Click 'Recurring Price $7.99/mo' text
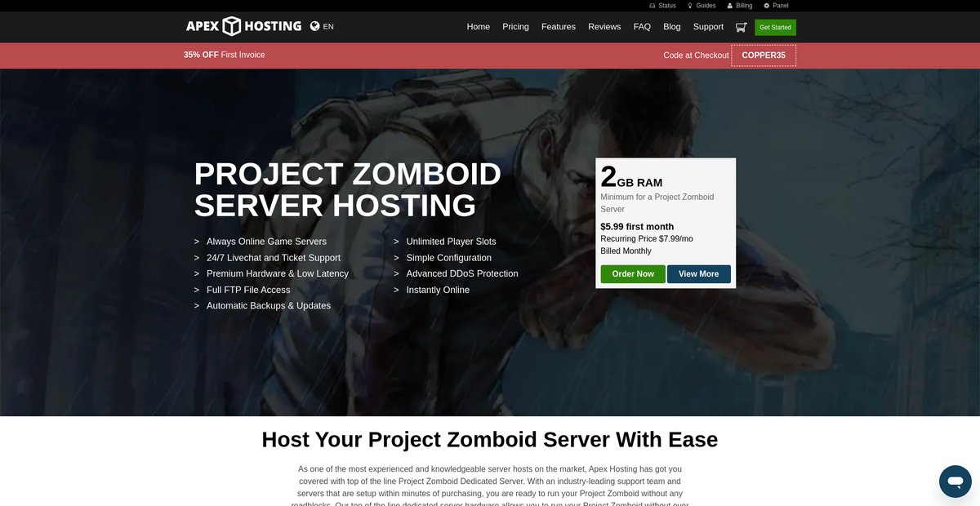The width and height of the screenshot is (980, 506). pyautogui.click(x=647, y=239)
